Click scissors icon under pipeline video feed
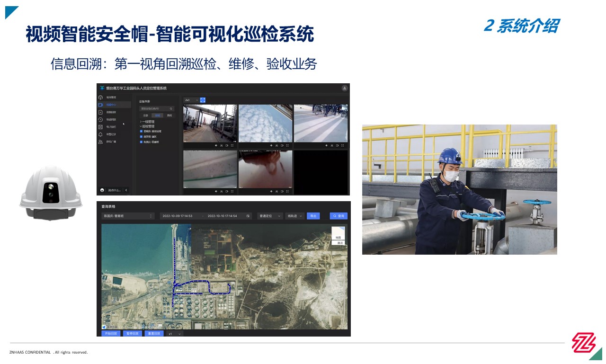The image size is (606, 364). pos(222,145)
